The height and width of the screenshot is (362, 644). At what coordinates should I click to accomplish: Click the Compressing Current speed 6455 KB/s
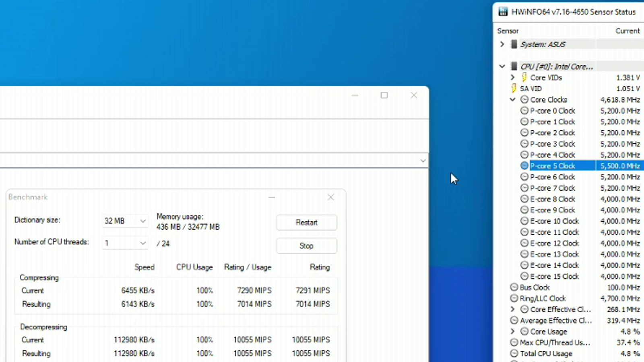138,290
